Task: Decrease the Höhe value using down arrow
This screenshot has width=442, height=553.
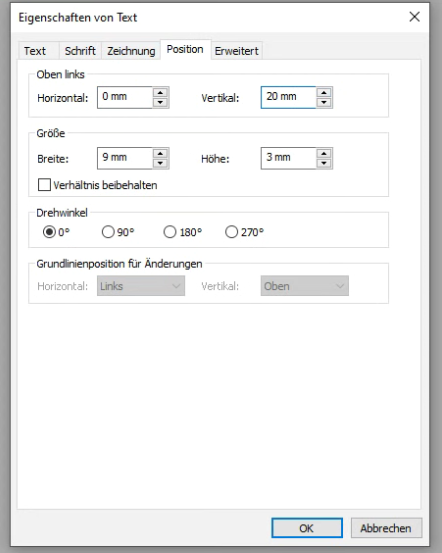Action: point(324,163)
